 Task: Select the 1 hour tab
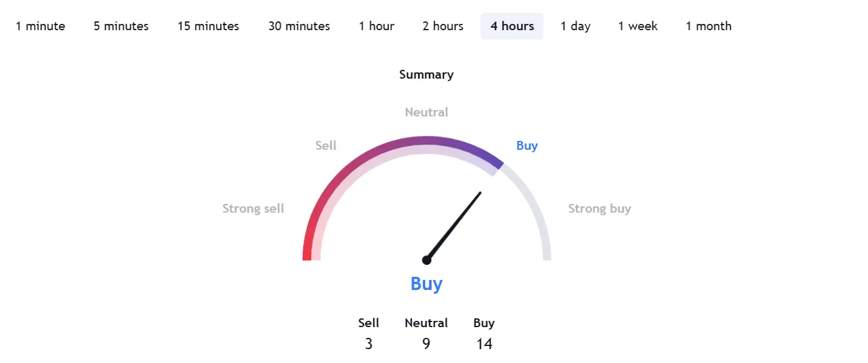376,26
